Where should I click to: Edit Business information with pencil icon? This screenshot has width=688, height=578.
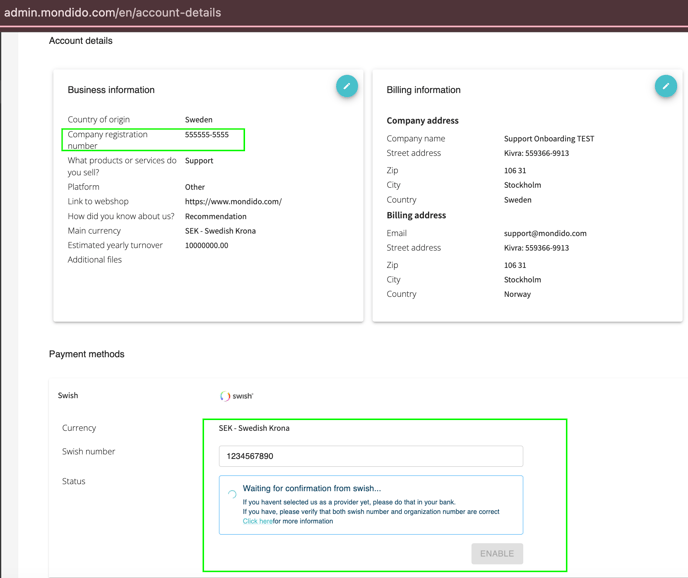point(347,86)
